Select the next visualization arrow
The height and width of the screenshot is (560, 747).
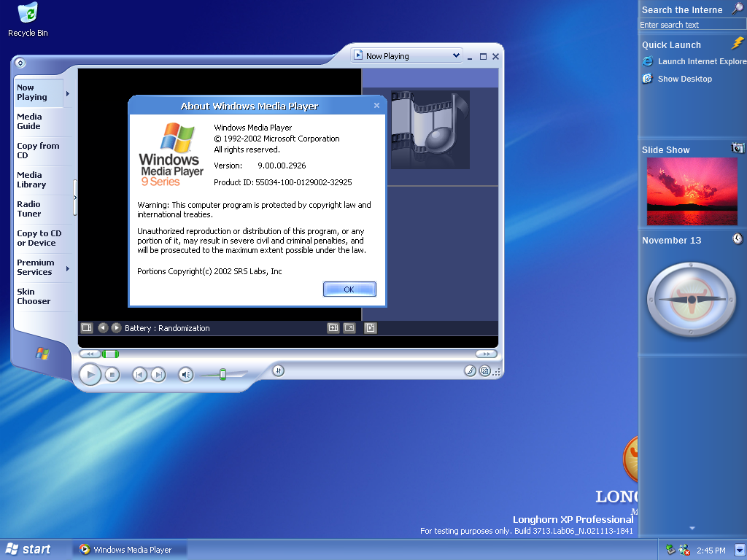tap(116, 327)
